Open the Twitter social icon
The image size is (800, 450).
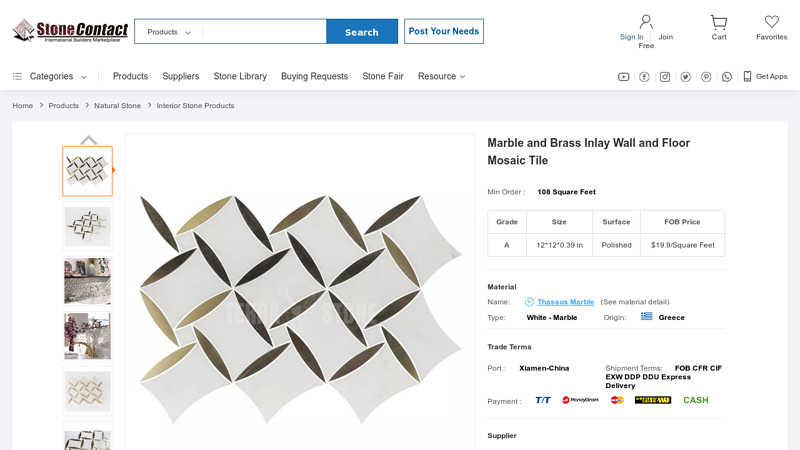pos(685,77)
